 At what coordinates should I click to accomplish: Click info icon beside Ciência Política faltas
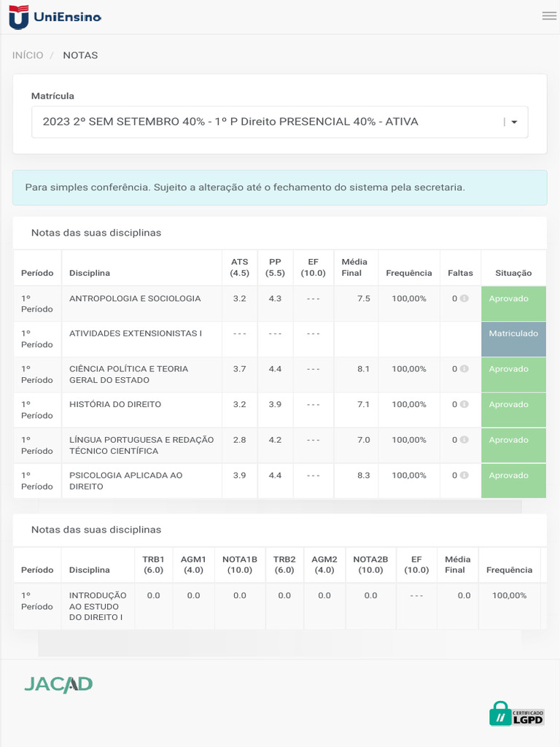click(x=464, y=369)
